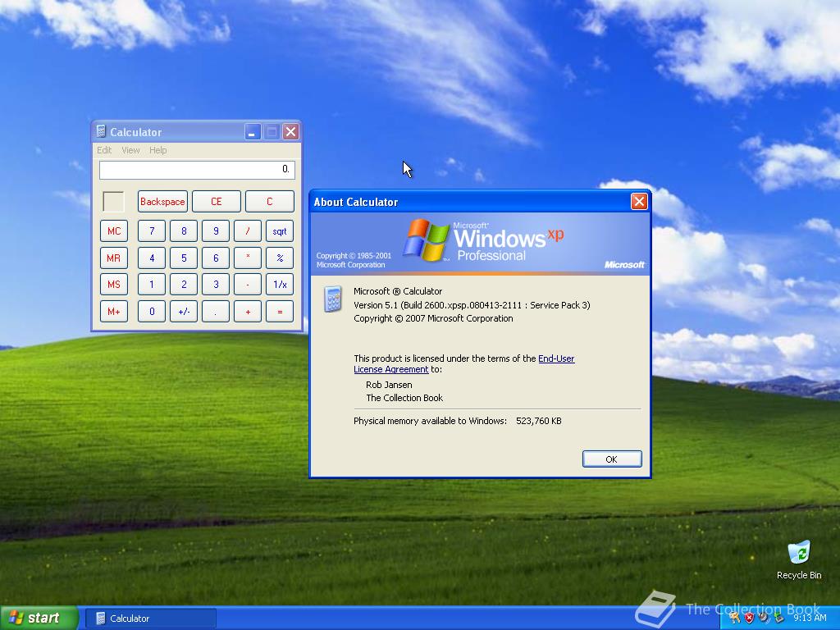Click the multiply (*) key
Image resolution: width=840 pixels, height=630 pixels.
point(248,258)
